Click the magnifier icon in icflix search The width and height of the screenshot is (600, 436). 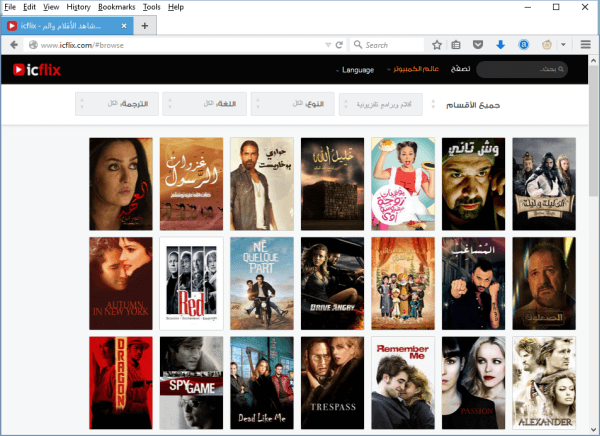pyautogui.click(x=561, y=69)
